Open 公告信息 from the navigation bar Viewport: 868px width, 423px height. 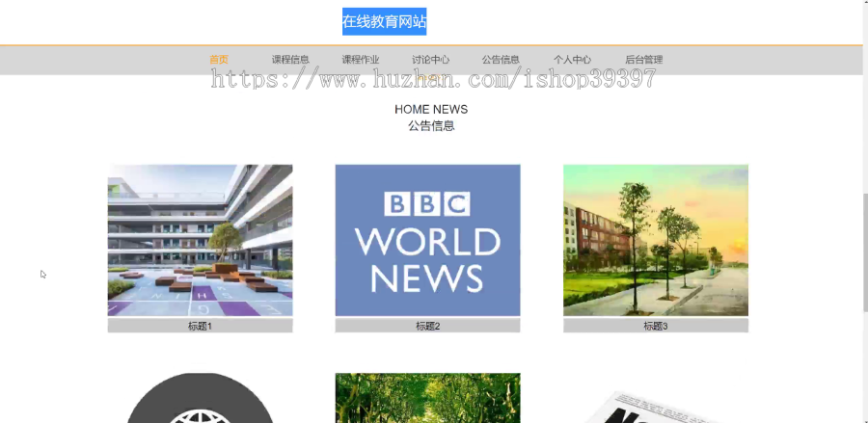coord(501,60)
